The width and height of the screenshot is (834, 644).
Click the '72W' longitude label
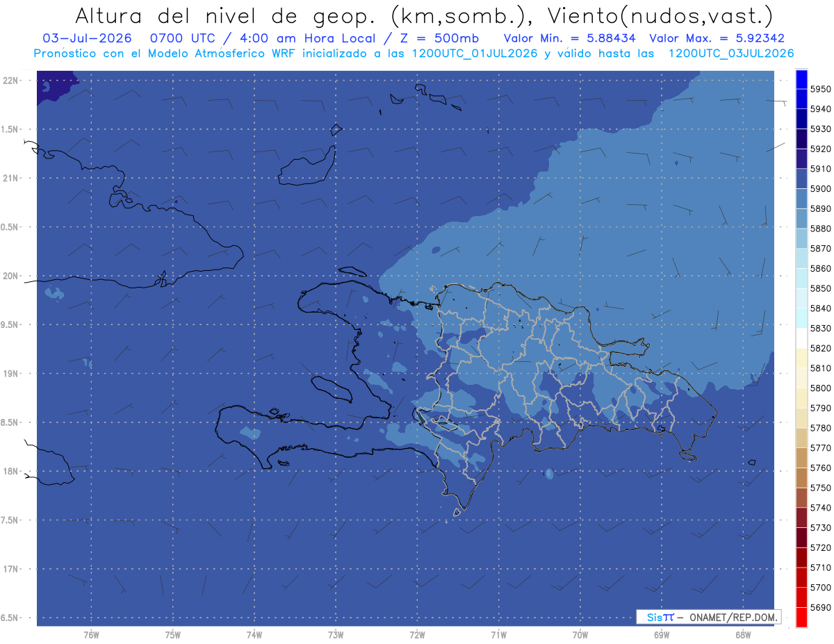pos(417,634)
